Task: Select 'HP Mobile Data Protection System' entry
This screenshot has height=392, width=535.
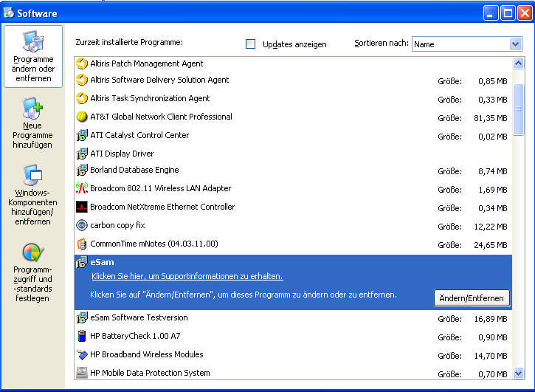Action: click(x=293, y=373)
